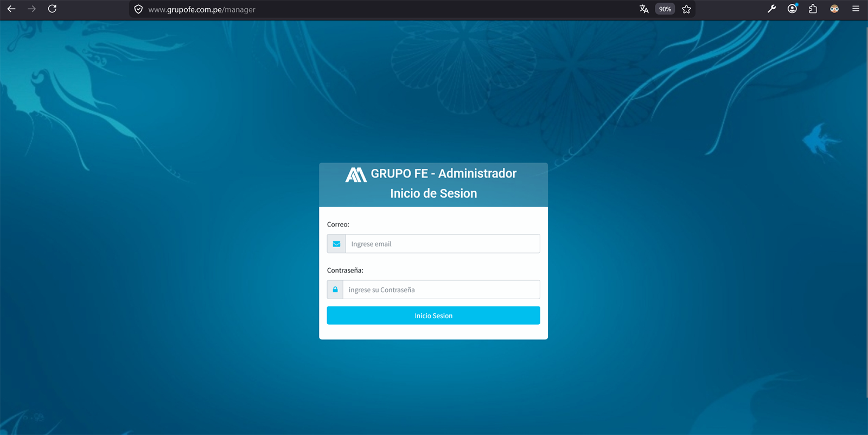The image size is (868, 435).
Task: Click the Inicio Sesion button
Action: [x=433, y=316]
